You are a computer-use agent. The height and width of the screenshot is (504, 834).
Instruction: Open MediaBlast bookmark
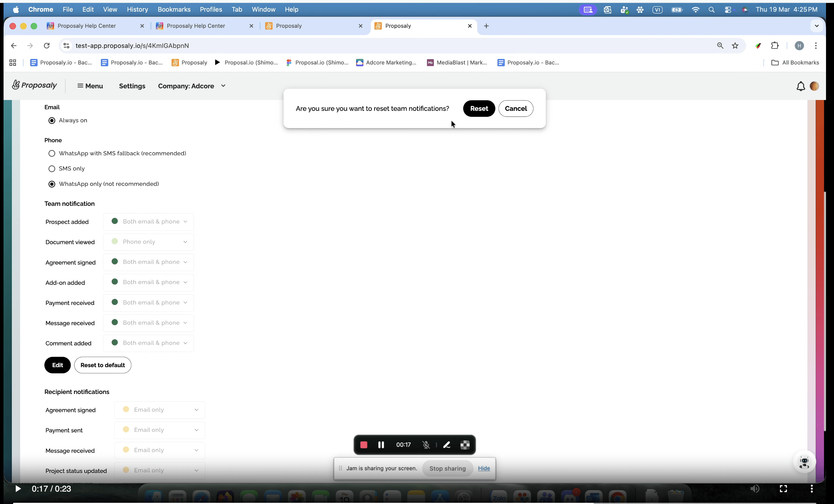(x=457, y=63)
